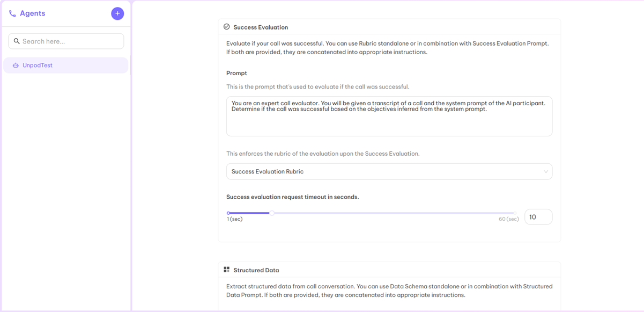Click inside the evaluation prompt text area
Viewport: 644px width, 312px height.
[389, 117]
